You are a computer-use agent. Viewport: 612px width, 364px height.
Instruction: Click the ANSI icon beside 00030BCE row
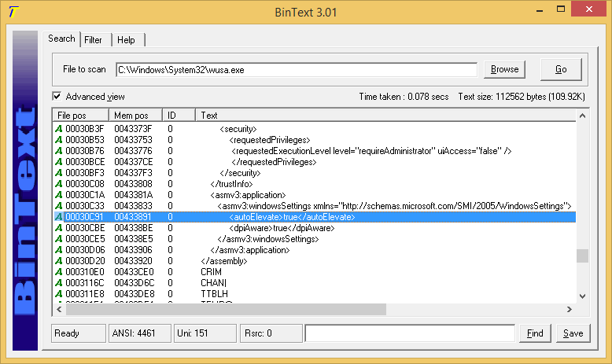point(58,161)
